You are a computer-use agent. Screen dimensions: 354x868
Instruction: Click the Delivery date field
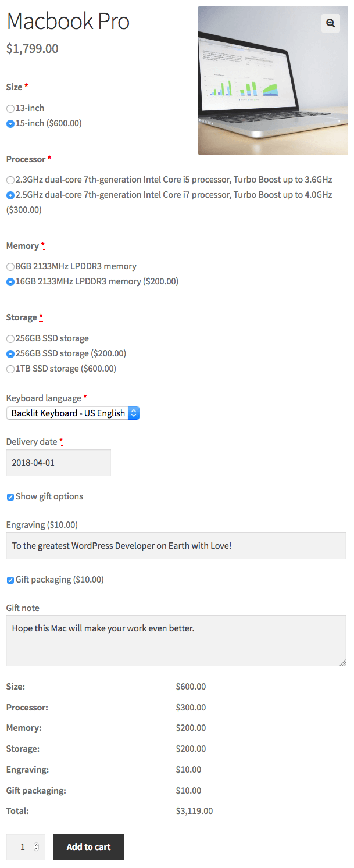pos(58,463)
